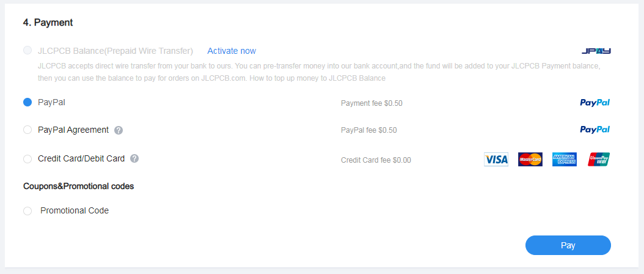
Task: Choose Credit Card/Debit Card radio option
Action: [x=27, y=159]
